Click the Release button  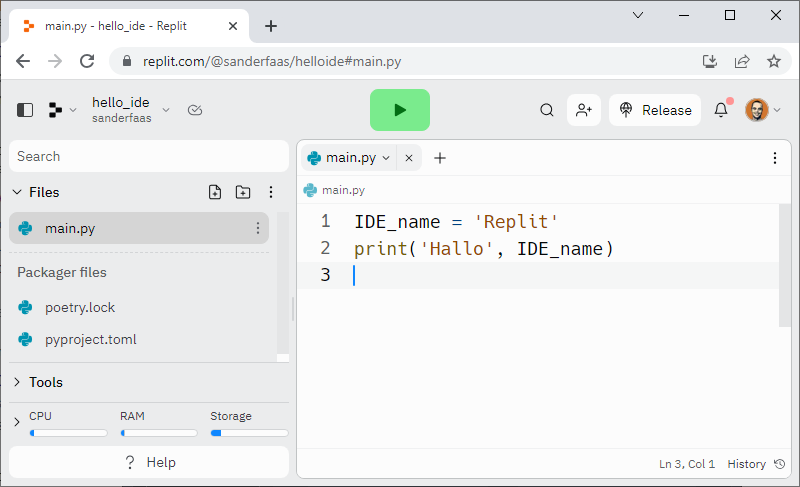(x=655, y=110)
